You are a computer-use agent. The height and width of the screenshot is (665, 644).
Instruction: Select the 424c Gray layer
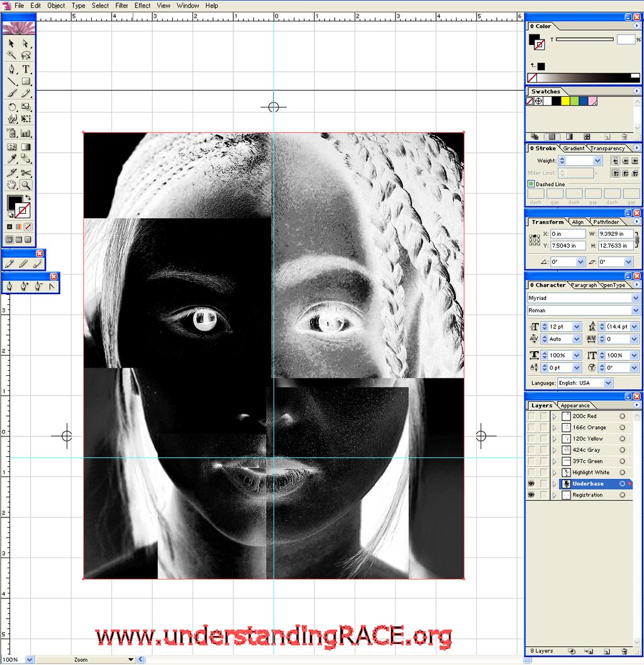point(586,450)
